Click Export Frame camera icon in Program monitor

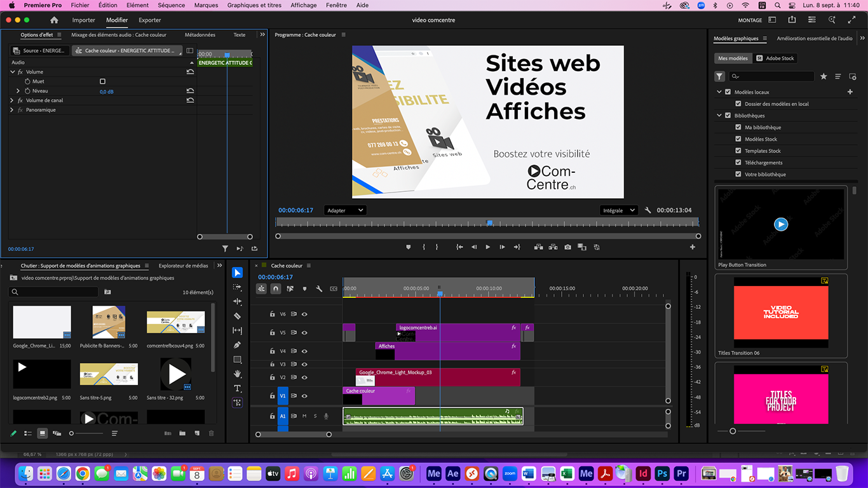click(567, 247)
